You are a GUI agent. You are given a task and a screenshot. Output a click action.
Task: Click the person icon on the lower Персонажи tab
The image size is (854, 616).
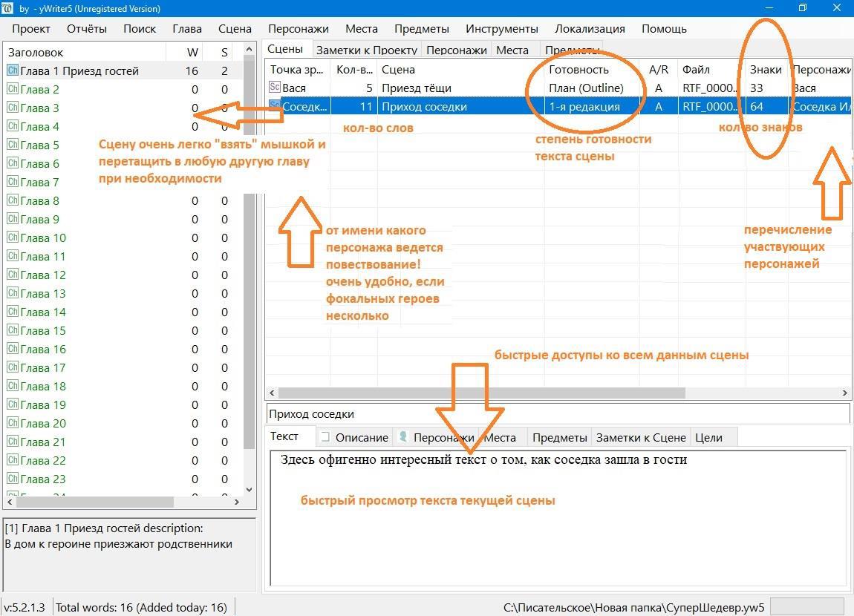[x=403, y=437]
